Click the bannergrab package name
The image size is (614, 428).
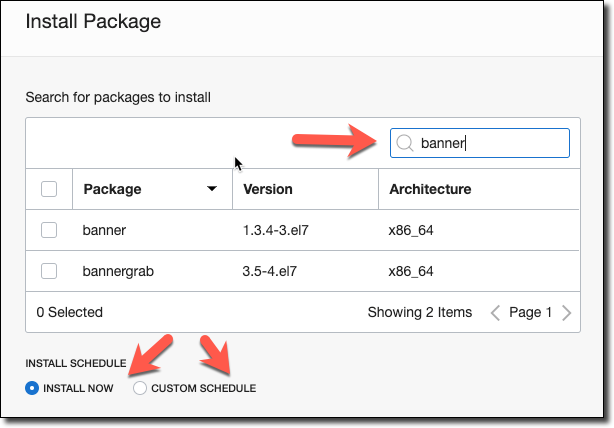pos(118,271)
